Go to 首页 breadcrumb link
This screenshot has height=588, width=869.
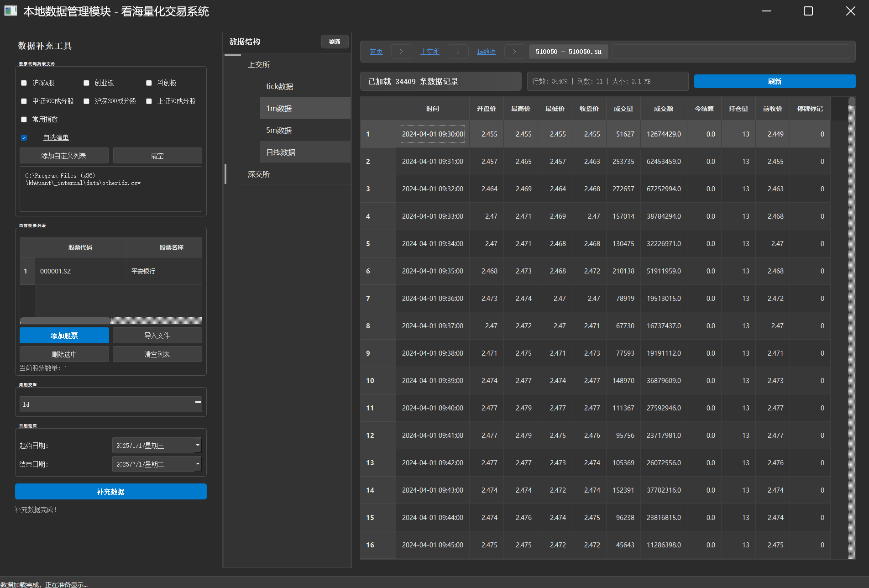[x=376, y=52]
